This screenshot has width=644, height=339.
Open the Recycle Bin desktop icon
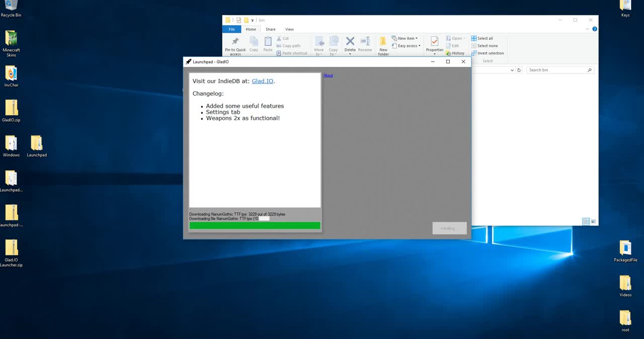pyautogui.click(x=11, y=8)
